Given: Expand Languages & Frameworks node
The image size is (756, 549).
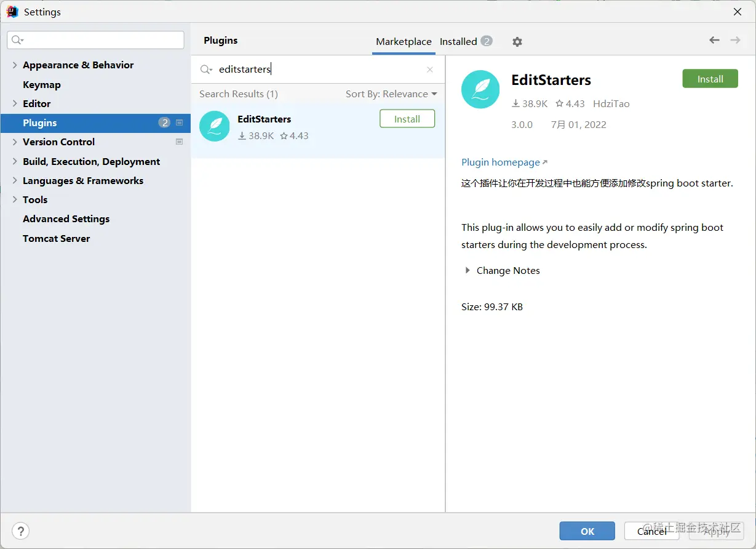Looking at the screenshot, I should 15,180.
